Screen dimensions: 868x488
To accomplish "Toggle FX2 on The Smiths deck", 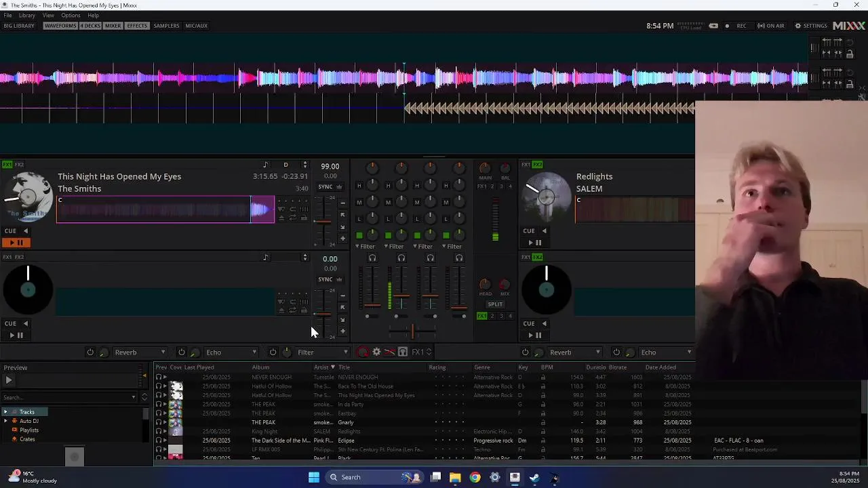I will pos(19,165).
